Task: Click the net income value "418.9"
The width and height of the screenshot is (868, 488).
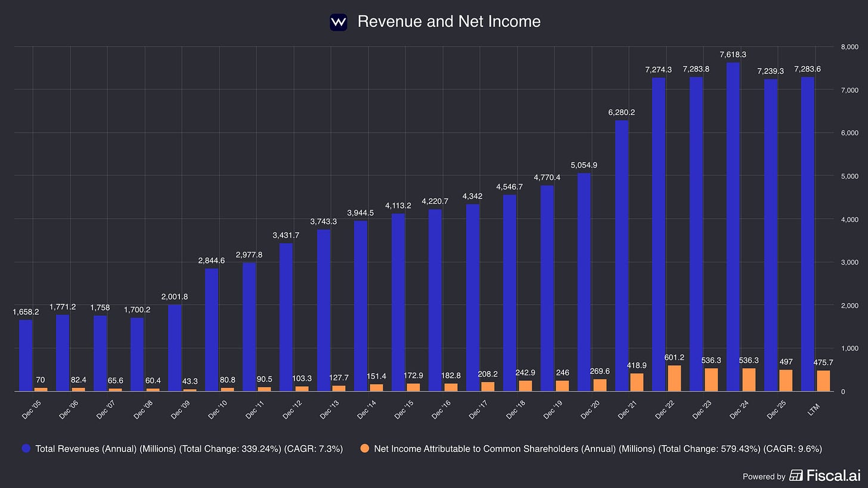Action: [x=637, y=365]
